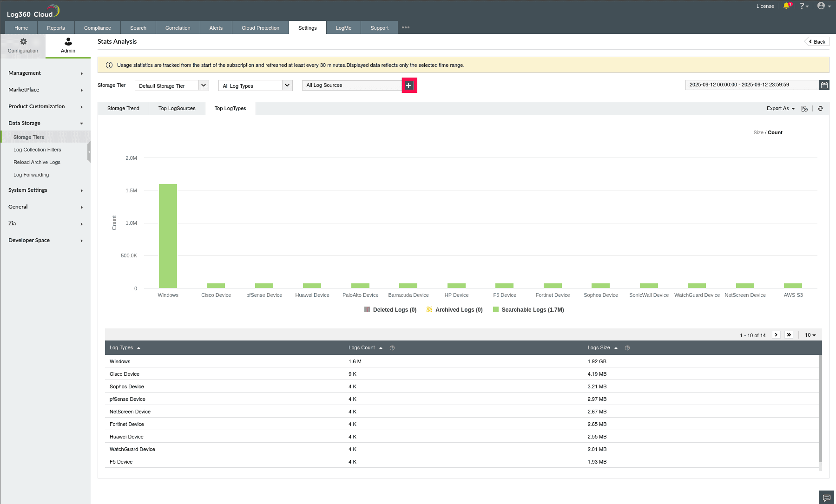Image resolution: width=836 pixels, height=504 pixels.
Task: Toggle Archived Logs legend series
Action: coord(454,310)
